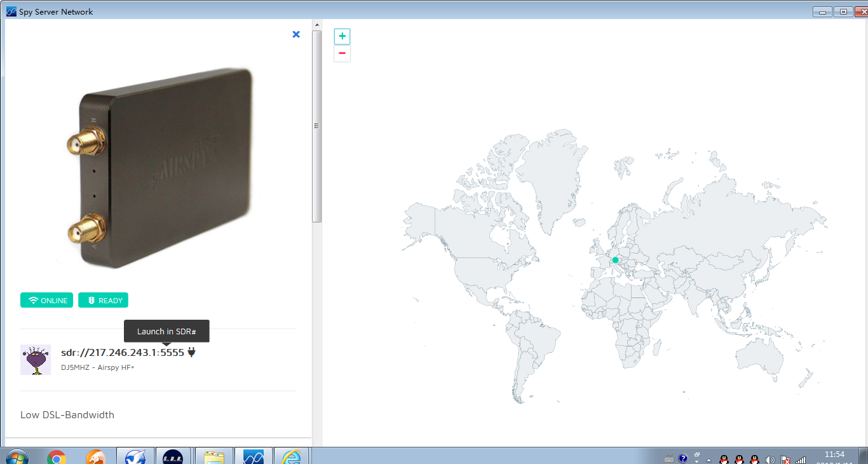Click the Spy Server Network title bar icon
This screenshot has height=464, width=868.
[x=11, y=11]
